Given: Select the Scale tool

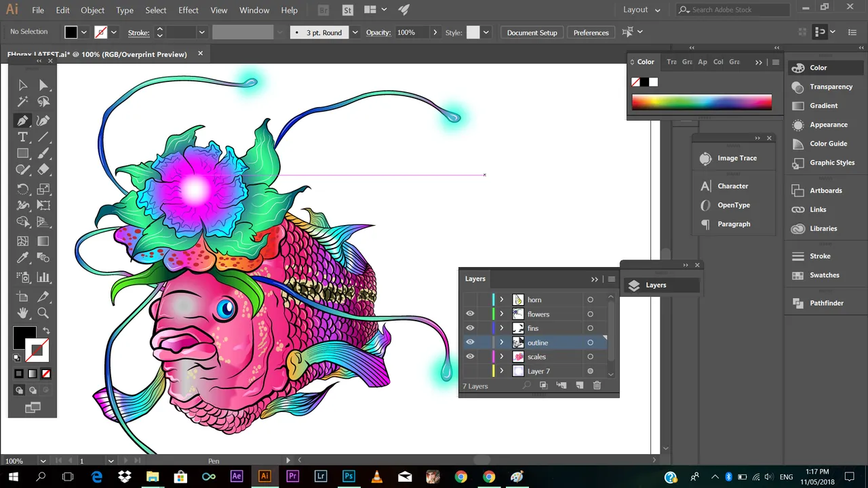Looking at the screenshot, I should pyautogui.click(x=43, y=189).
